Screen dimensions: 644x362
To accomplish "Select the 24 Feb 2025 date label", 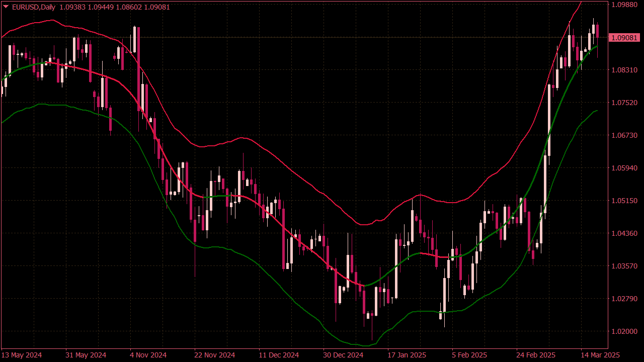I will point(536,355).
